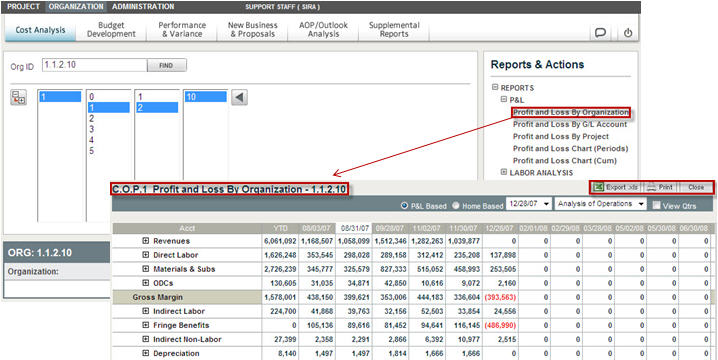Switch to Supplemental Reports tab
The image size is (718, 360).
click(x=394, y=30)
